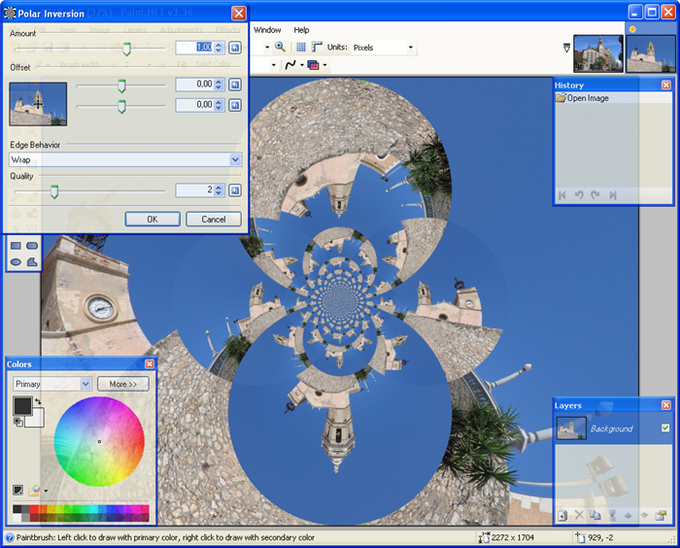Click the help icon in the status bar
680x548 pixels.
(10, 538)
